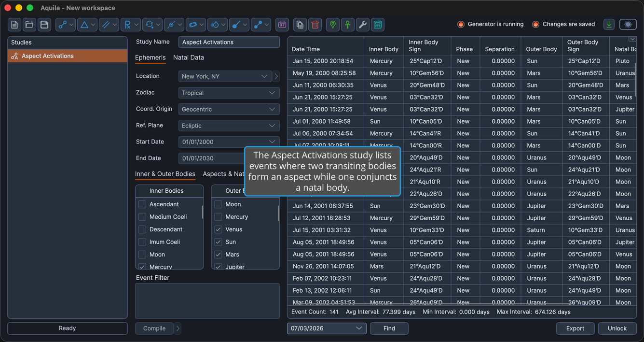644x342 pixels.
Task: Check Moon in the Inner Bodies list
Action: [x=142, y=255]
